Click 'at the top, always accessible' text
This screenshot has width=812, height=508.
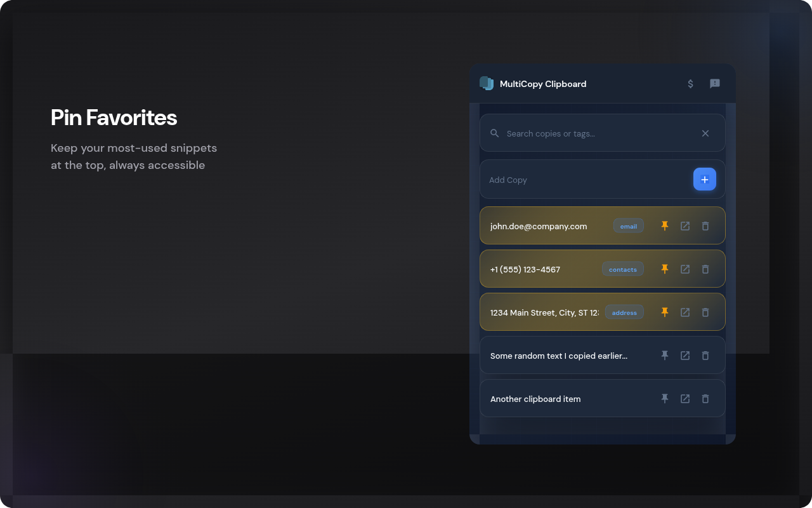click(128, 165)
